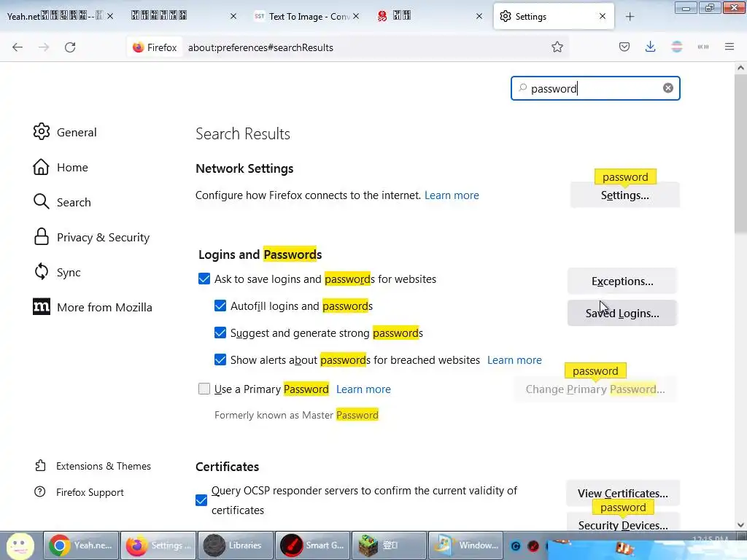Open the Sync settings category

tap(57, 272)
